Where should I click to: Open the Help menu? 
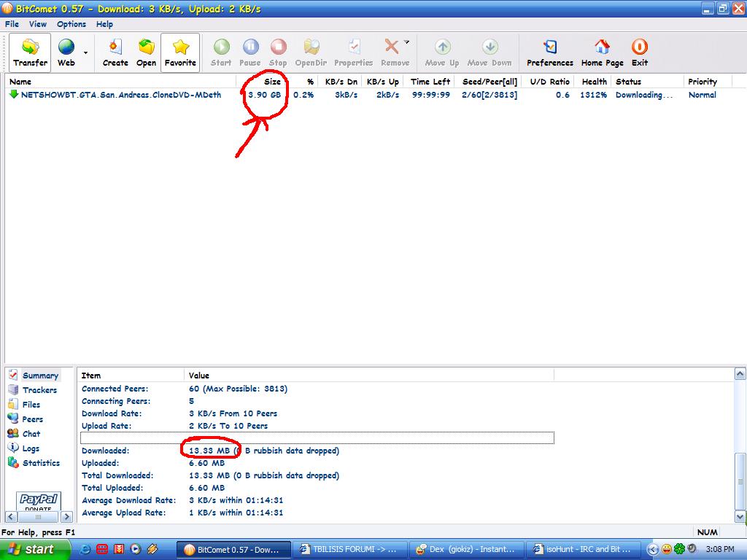[104, 24]
